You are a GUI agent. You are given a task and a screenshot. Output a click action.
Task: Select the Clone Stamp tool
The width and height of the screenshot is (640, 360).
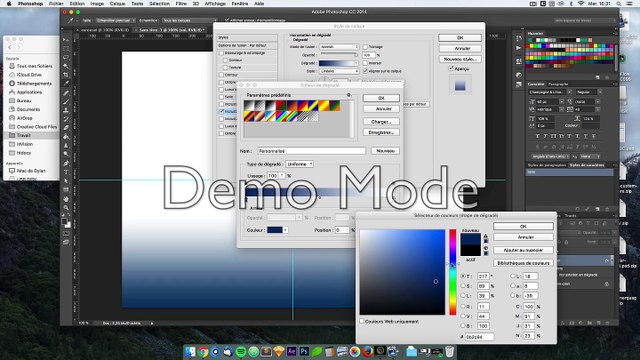click(66, 110)
